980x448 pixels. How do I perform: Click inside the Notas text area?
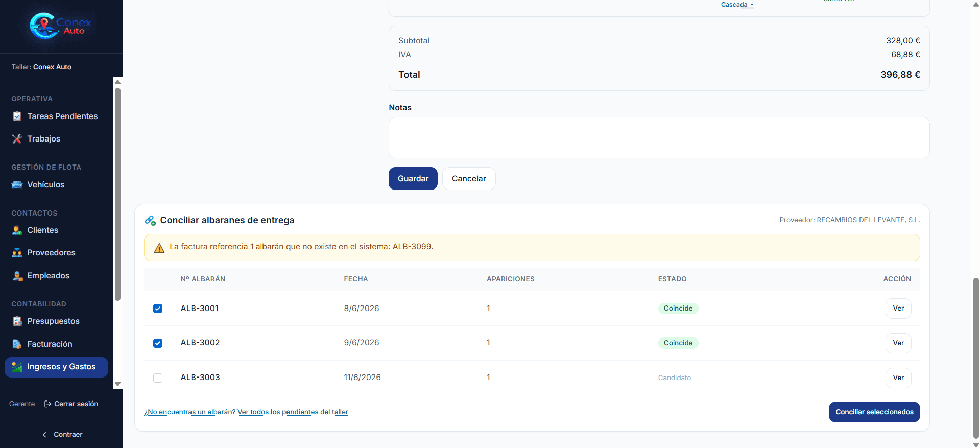click(659, 138)
